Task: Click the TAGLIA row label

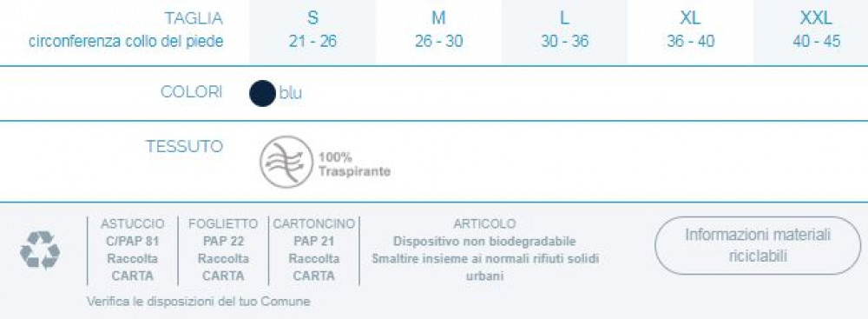Action: pos(194,18)
